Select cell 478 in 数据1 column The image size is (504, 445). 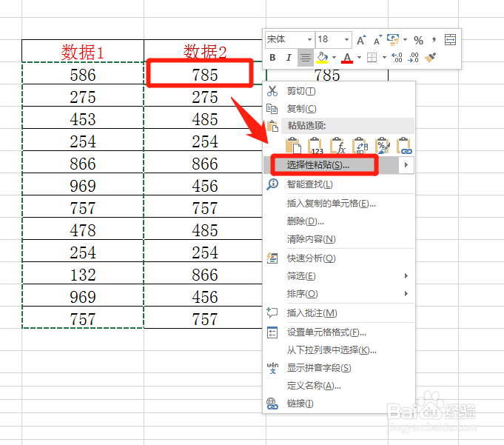tap(83, 229)
